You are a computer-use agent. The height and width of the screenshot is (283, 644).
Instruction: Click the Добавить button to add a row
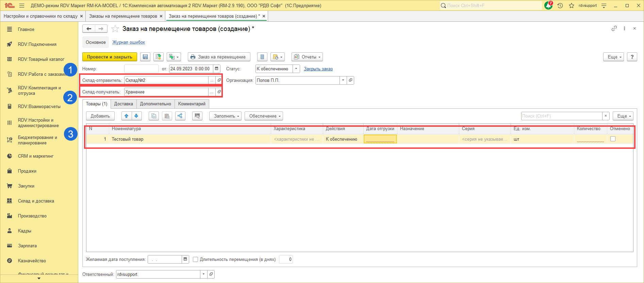pyautogui.click(x=100, y=116)
